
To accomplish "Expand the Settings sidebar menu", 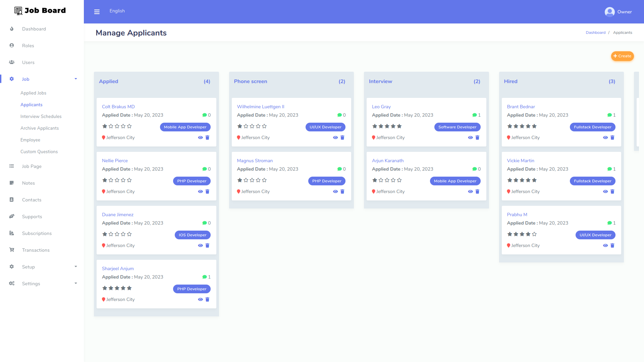I will [75, 284].
